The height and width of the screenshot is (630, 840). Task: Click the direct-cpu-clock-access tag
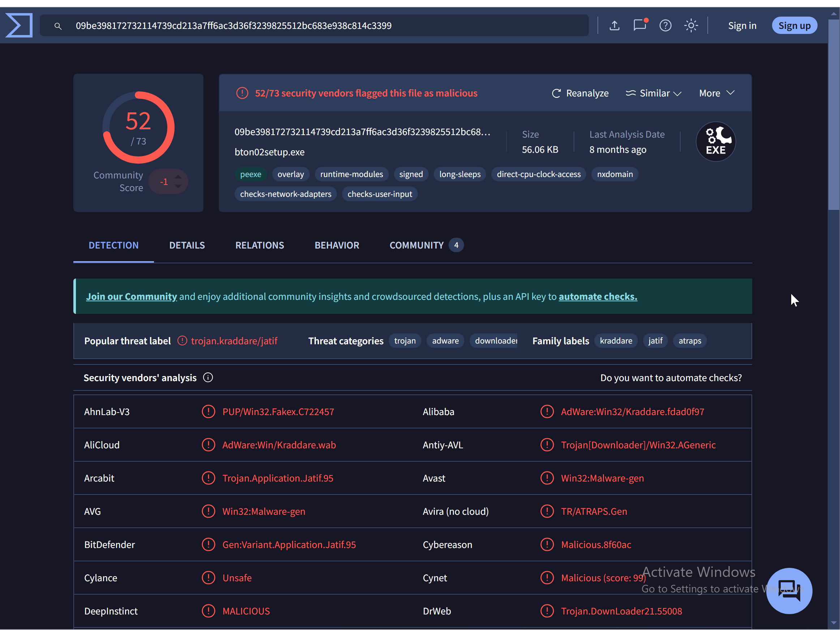tap(539, 174)
